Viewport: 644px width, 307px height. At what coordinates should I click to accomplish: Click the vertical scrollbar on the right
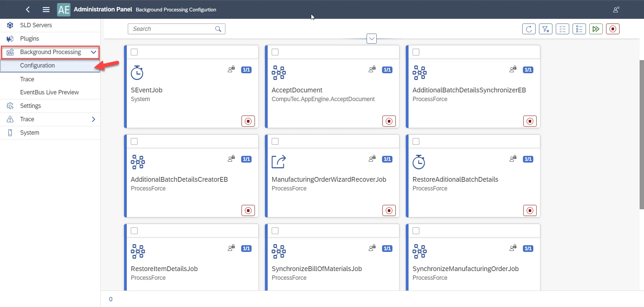(x=641, y=134)
